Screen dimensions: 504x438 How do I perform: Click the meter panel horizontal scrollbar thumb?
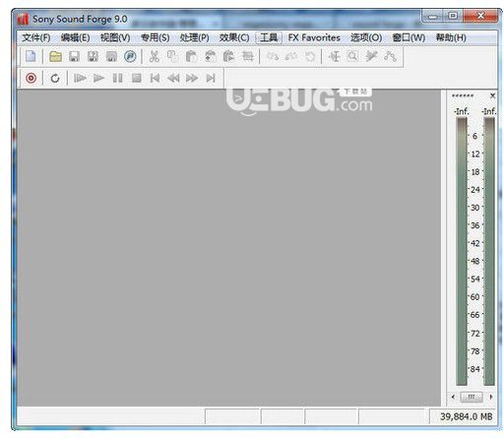pyautogui.click(x=472, y=397)
